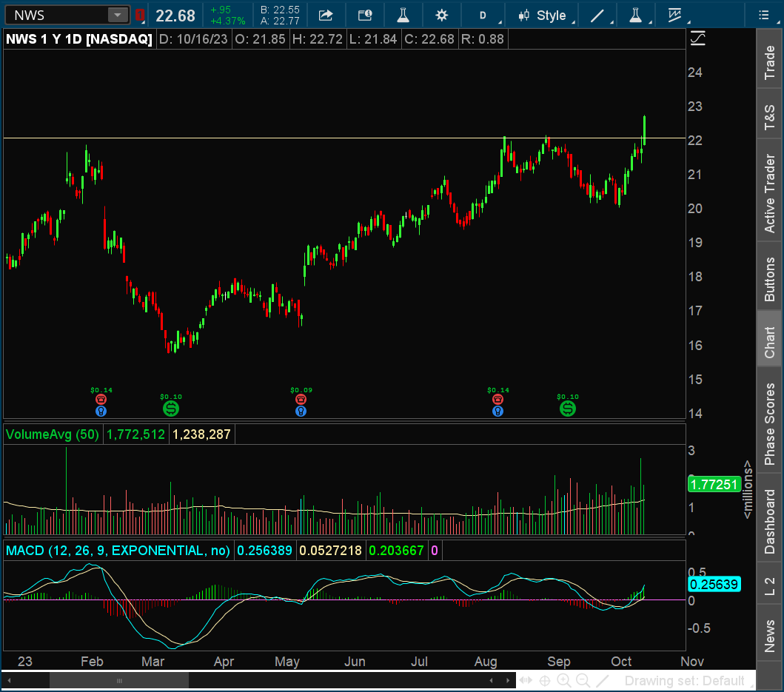Click the volume average value 1,238,287

point(201,434)
